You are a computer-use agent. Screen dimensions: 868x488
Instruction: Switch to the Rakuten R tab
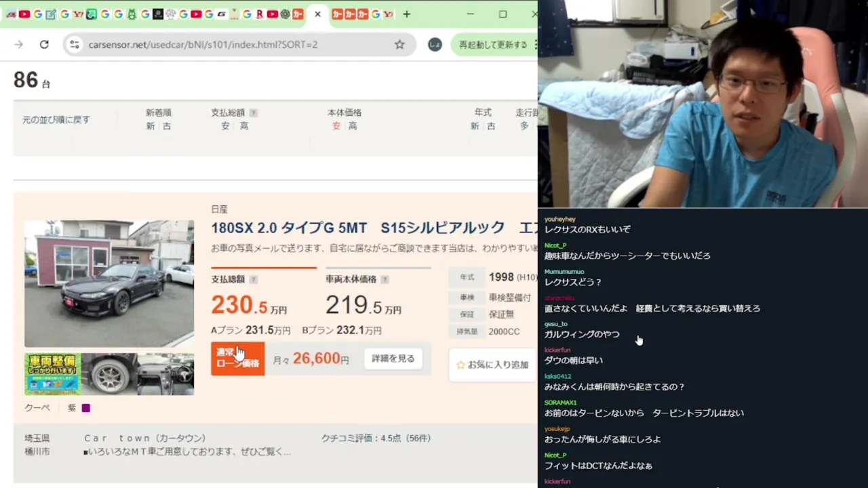coord(260,14)
